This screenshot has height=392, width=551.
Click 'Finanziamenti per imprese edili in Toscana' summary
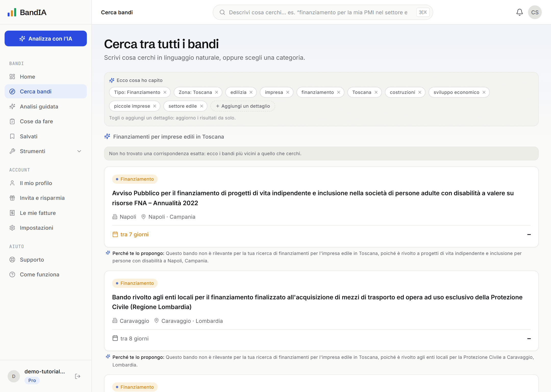point(168,137)
